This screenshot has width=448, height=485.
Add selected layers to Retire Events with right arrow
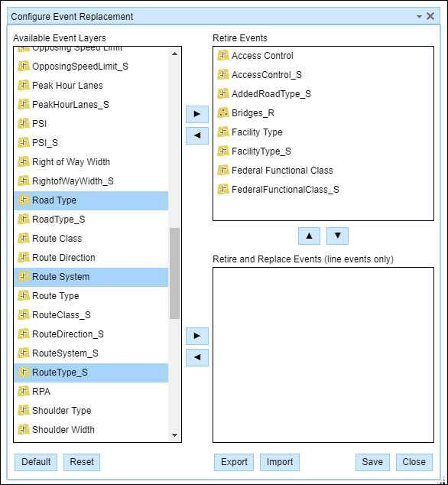click(x=197, y=114)
